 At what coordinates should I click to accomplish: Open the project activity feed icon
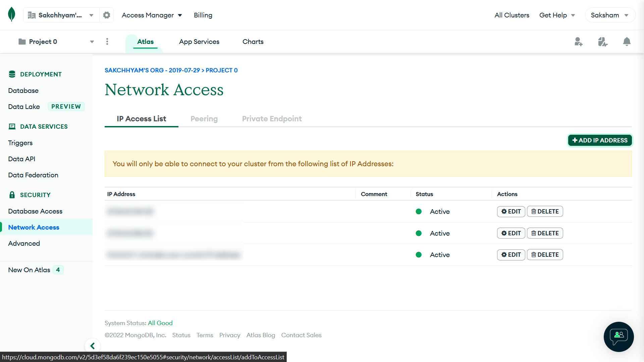tap(603, 42)
